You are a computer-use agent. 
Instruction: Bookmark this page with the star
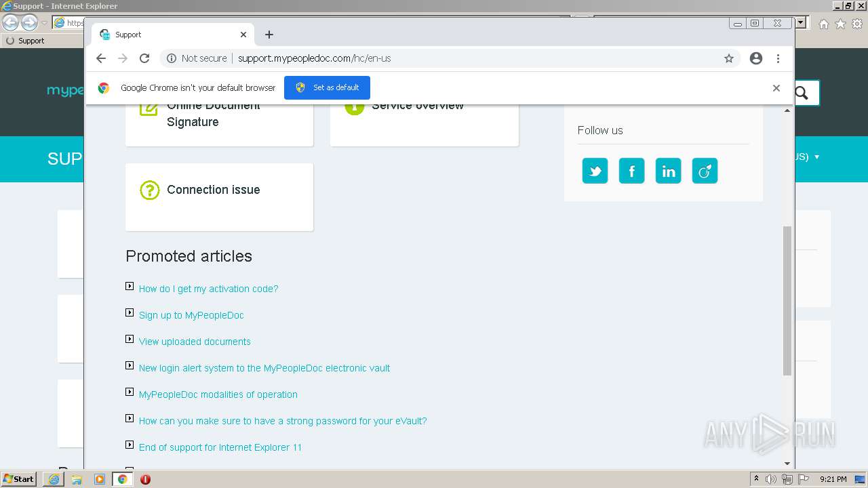[x=729, y=58]
